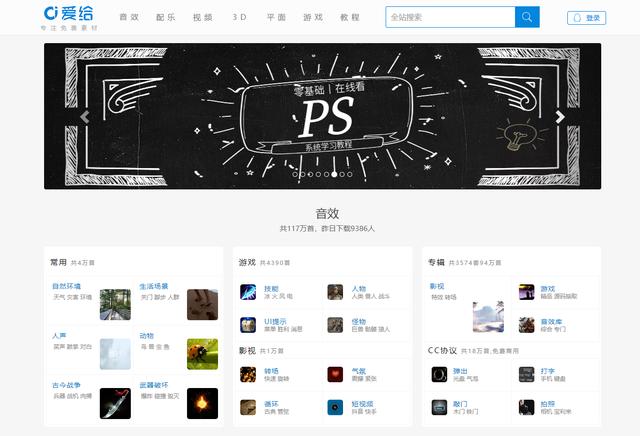Click the 弹出 ring icon
The width and height of the screenshot is (640, 436).
pos(440,374)
